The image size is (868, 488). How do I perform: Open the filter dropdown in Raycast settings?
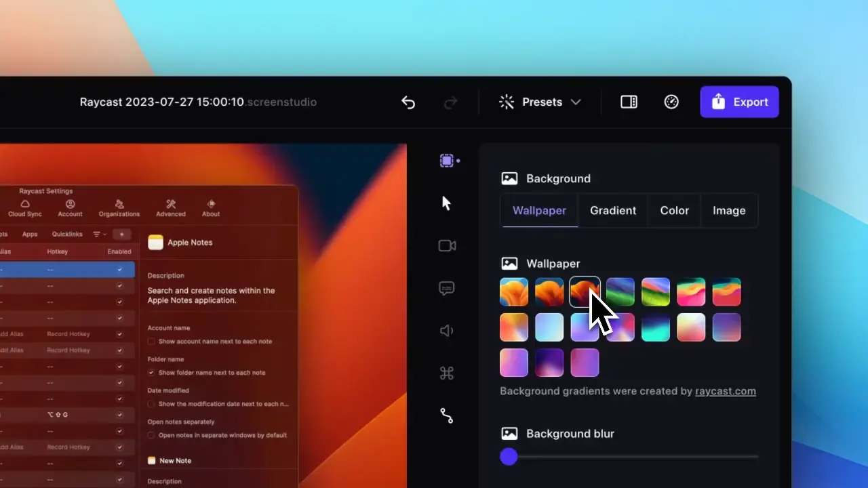click(x=98, y=234)
